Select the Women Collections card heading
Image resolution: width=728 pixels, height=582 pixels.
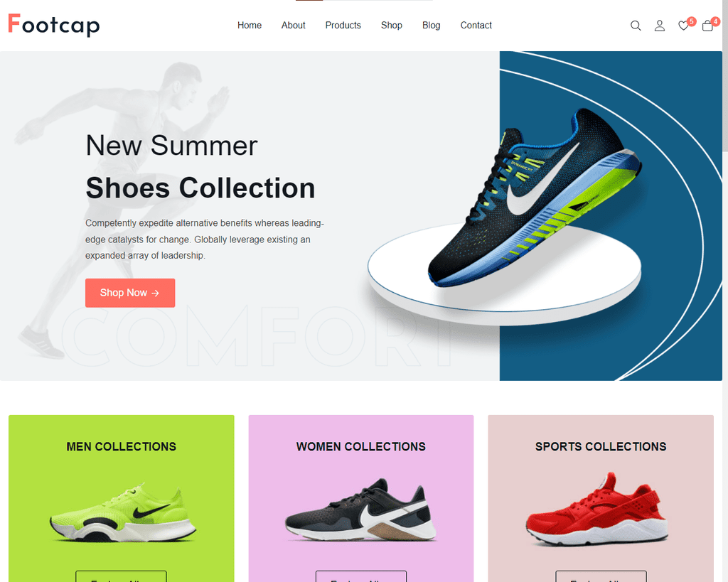click(360, 446)
